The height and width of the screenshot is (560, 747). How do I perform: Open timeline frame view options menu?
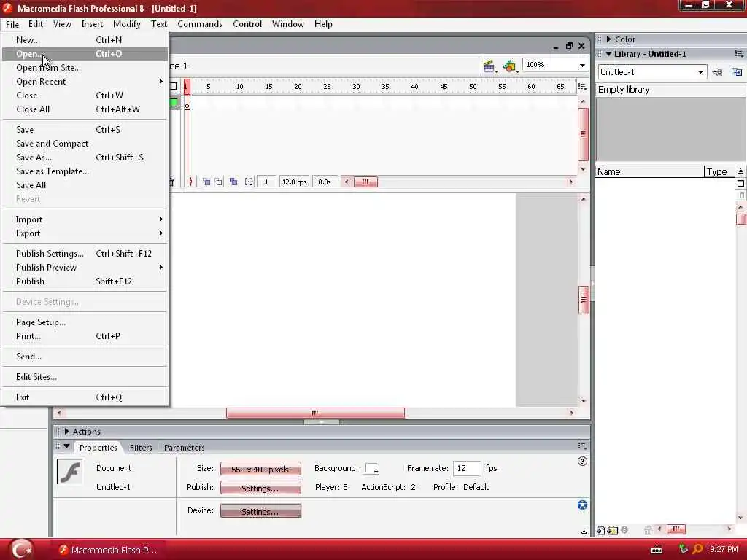click(582, 86)
